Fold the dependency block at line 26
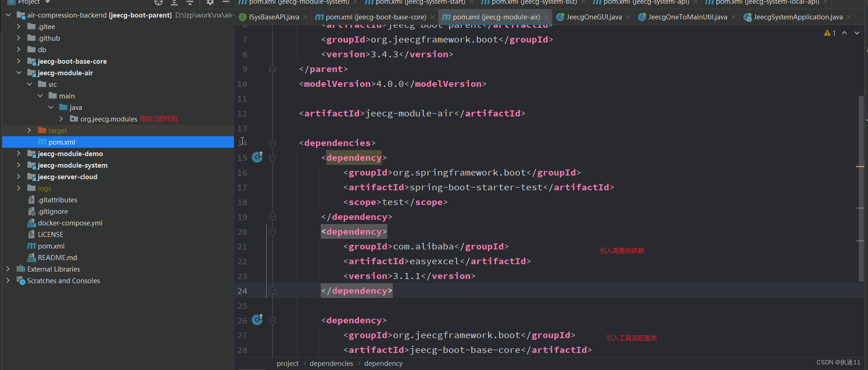 273,321
